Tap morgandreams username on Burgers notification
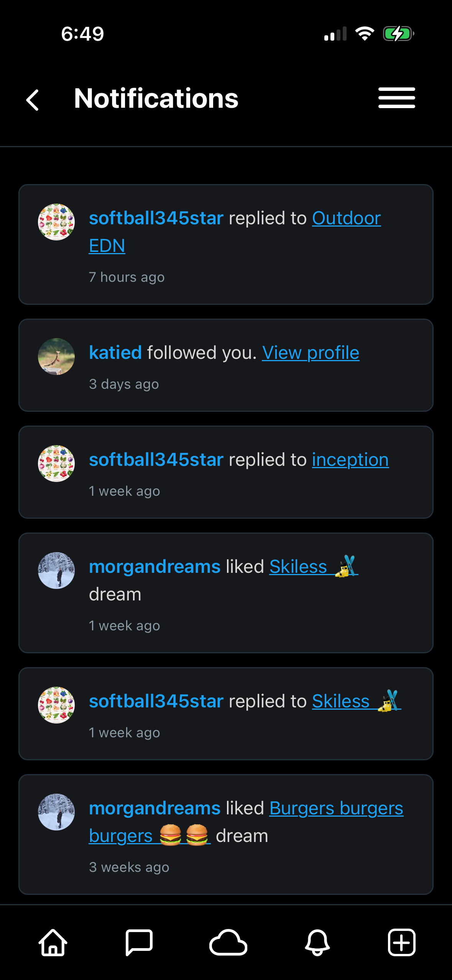This screenshot has height=980, width=452. tap(155, 808)
